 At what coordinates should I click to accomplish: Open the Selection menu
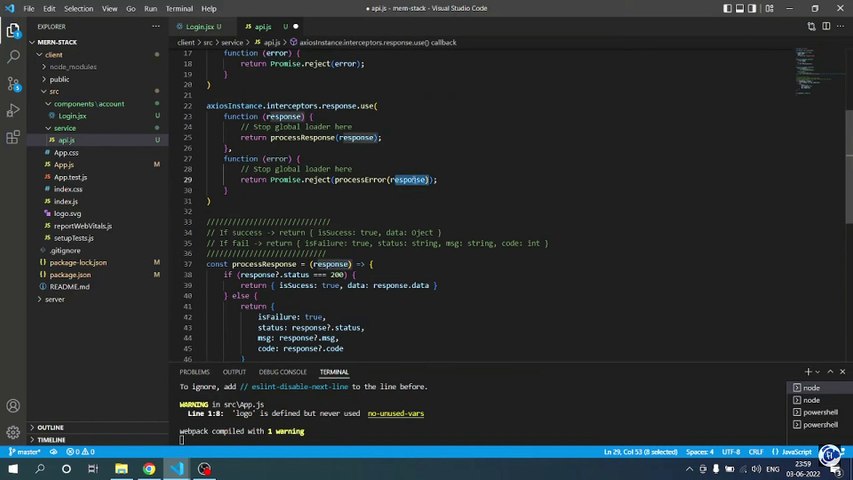coord(78,8)
